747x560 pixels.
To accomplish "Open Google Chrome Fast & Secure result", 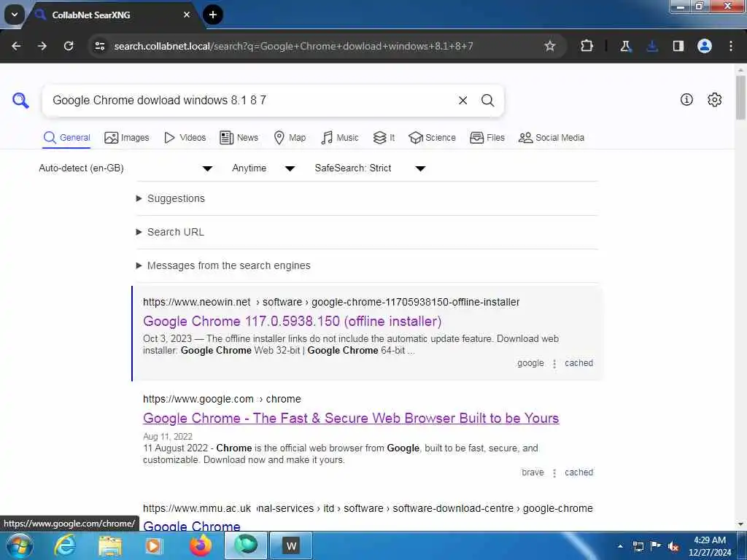I will (351, 418).
